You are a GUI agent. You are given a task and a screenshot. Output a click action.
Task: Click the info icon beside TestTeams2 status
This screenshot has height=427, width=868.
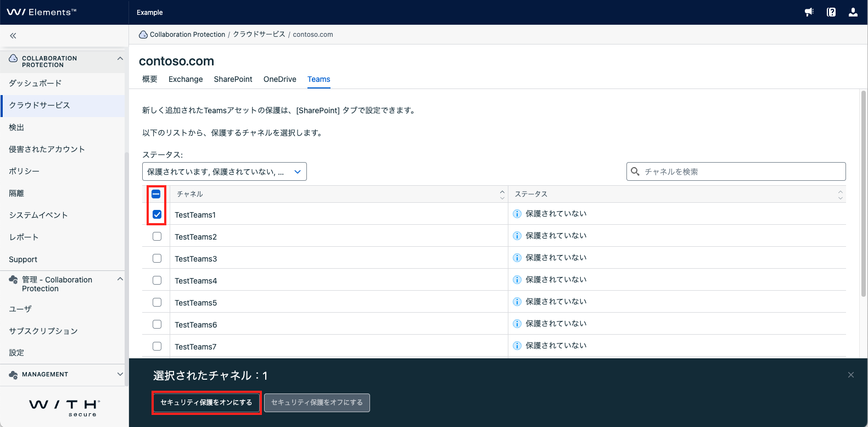point(517,236)
